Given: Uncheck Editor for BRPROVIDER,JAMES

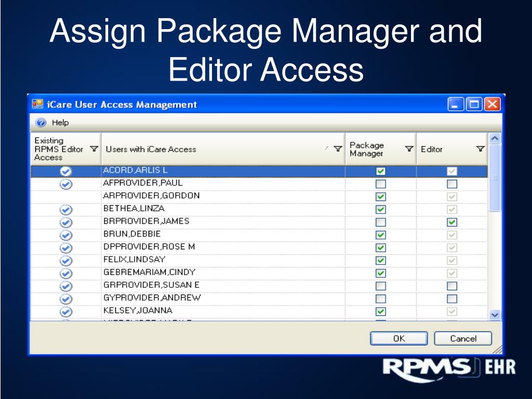Looking at the screenshot, I should [452, 222].
